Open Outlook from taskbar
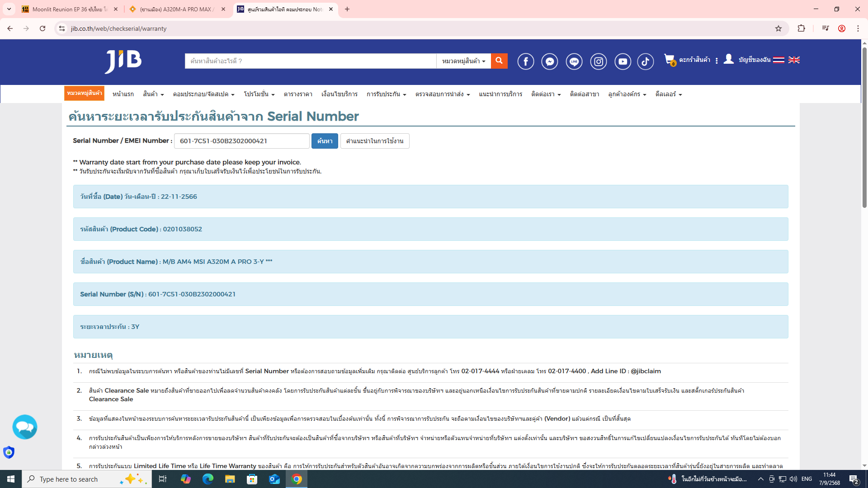Image resolution: width=868 pixels, height=488 pixels. [x=274, y=479]
